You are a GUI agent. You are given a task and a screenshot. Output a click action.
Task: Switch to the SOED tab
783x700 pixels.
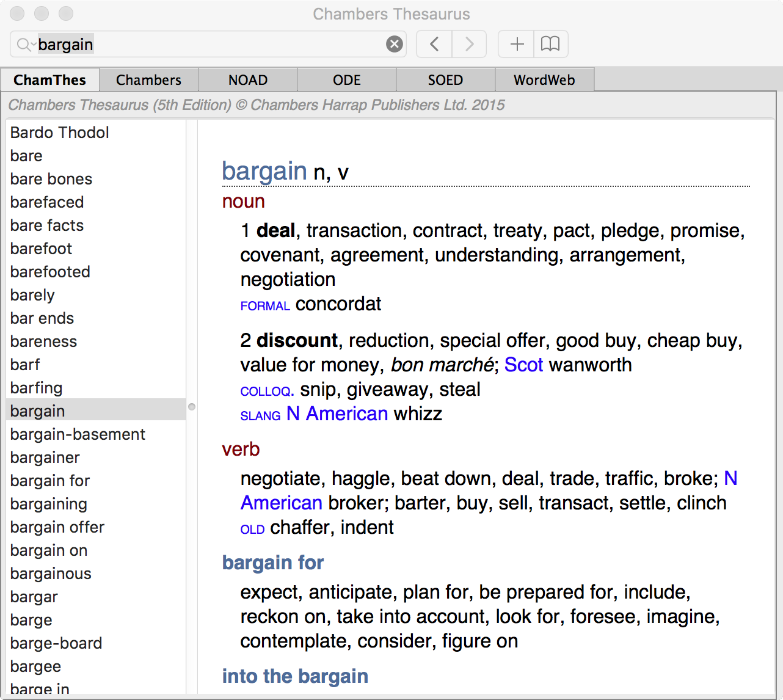(446, 80)
